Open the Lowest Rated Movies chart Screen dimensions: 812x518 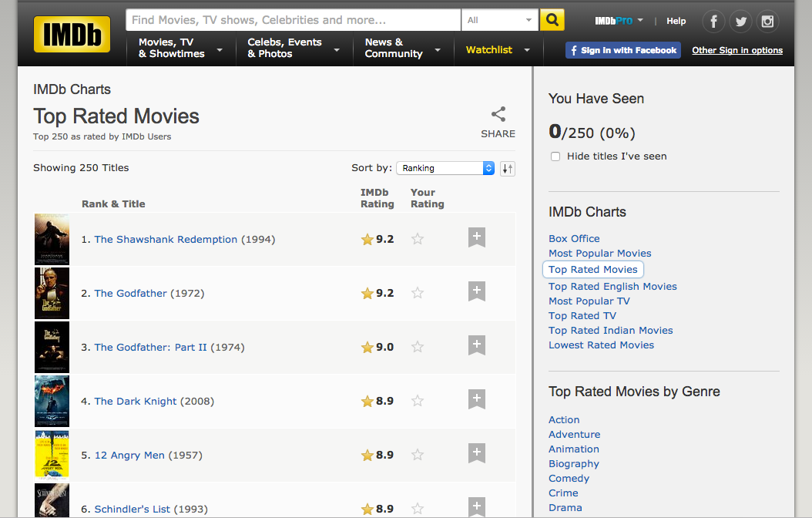click(601, 345)
